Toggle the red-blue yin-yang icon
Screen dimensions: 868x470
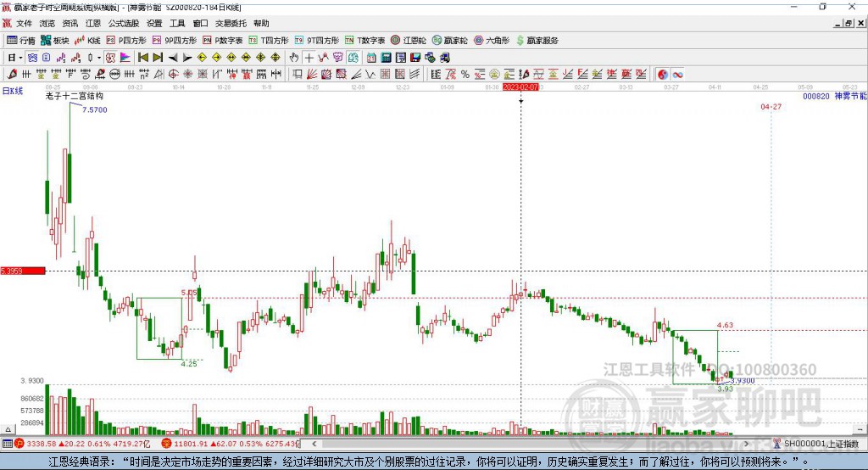coord(663,75)
